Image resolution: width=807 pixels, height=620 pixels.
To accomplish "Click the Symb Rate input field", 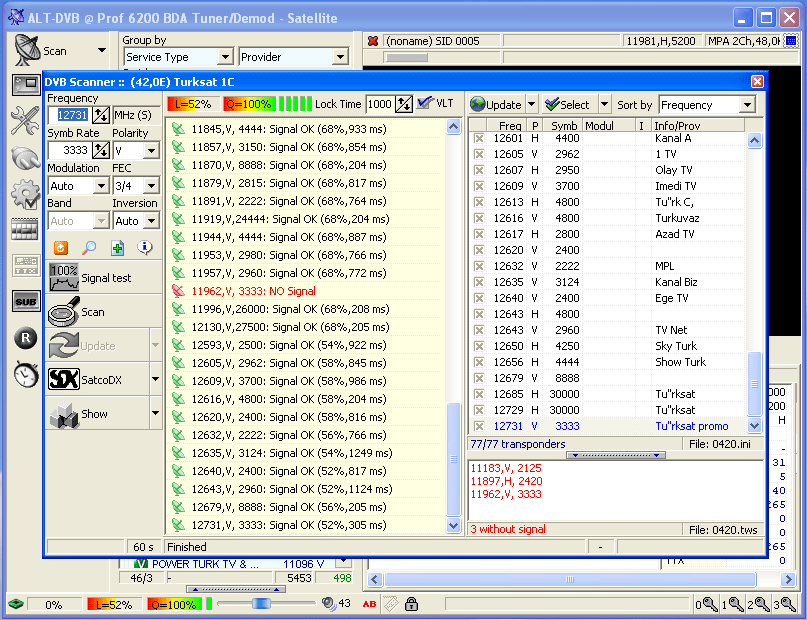I will pyautogui.click(x=69, y=150).
